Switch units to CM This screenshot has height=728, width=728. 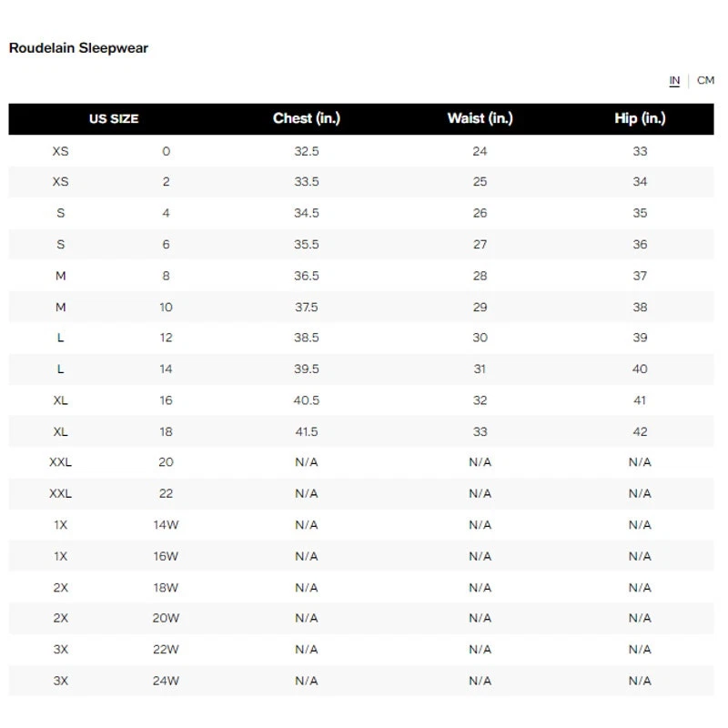coord(705,81)
